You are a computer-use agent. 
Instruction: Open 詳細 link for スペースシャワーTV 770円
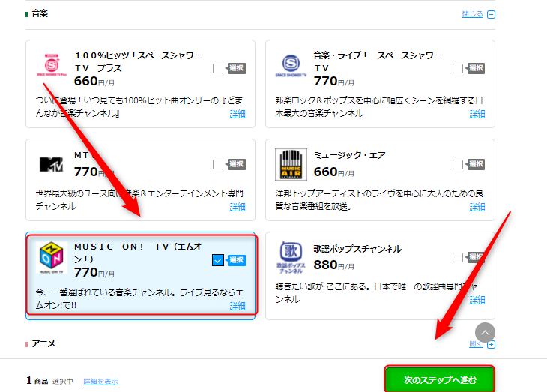(477, 114)
